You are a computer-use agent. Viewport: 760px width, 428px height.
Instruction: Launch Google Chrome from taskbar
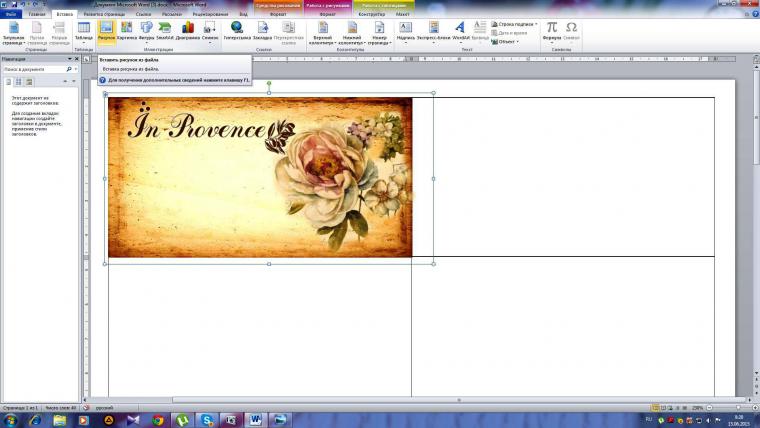tap(158, 420)
